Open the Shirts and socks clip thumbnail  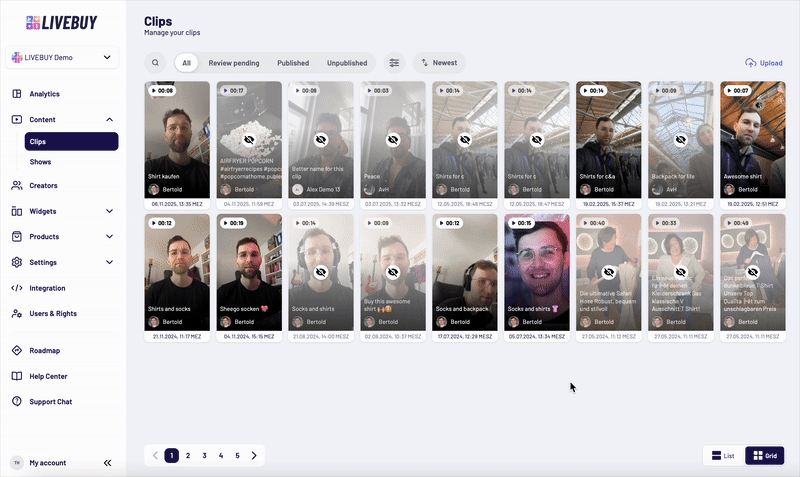click(177, 272)
